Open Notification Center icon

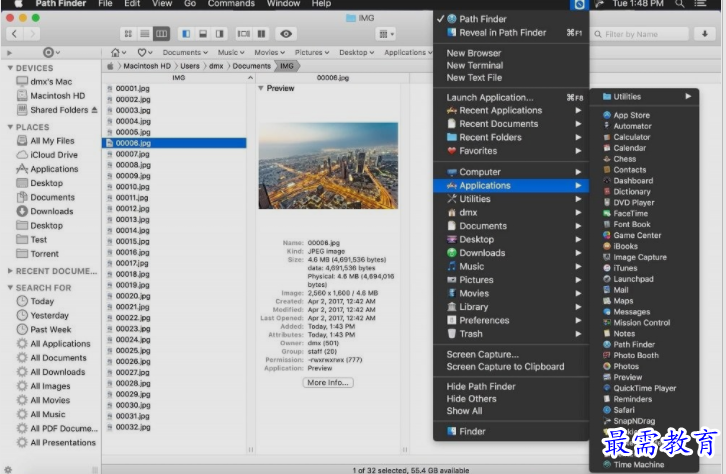(x=700, y=4)
